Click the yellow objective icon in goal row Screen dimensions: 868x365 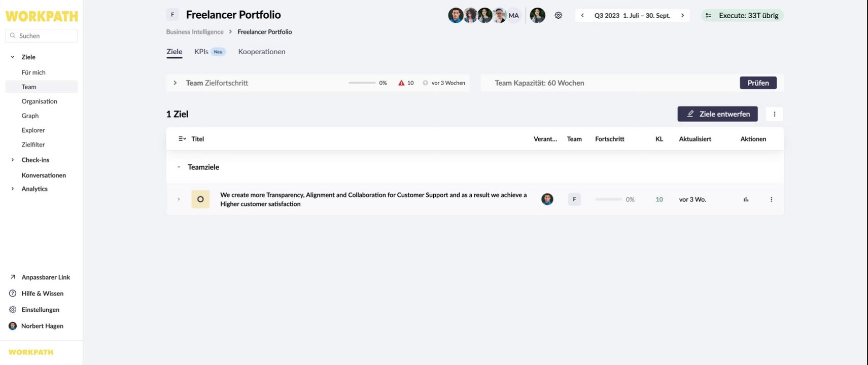pos(200,199)
